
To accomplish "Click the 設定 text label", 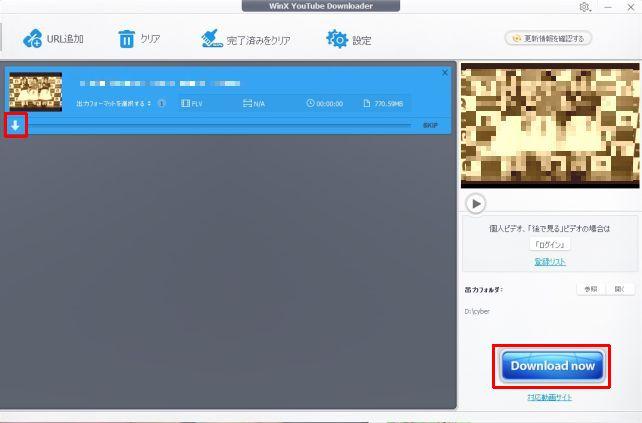I will tap(362, 40).
